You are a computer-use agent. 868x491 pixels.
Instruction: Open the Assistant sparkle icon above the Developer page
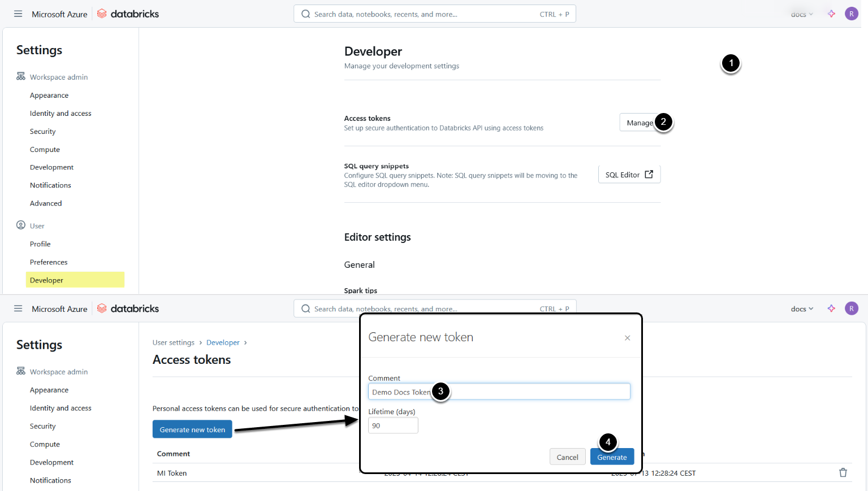[x=831, y=14]
